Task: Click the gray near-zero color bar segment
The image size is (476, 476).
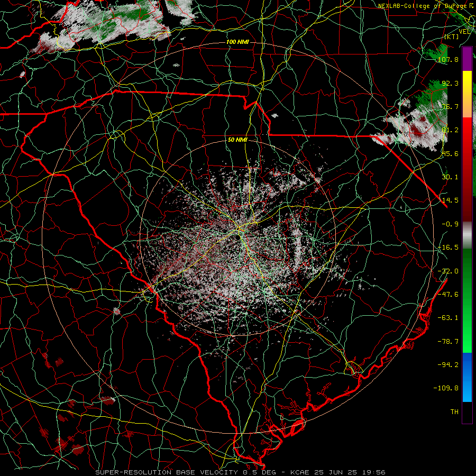Action: tap(467, 235)
